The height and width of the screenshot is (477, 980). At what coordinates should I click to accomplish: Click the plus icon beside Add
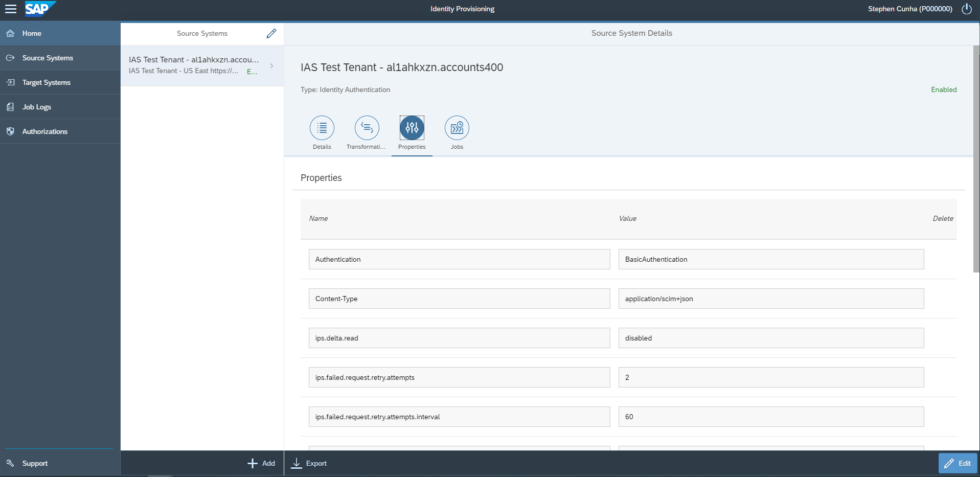(x=253, y=463)
